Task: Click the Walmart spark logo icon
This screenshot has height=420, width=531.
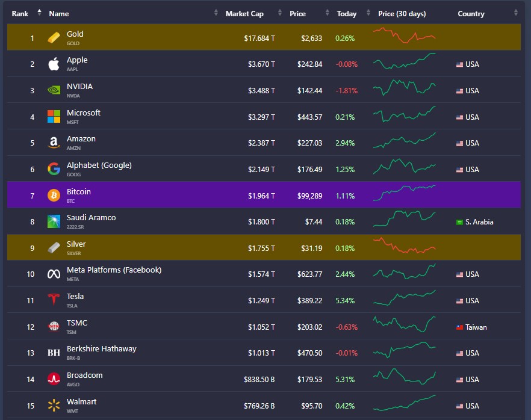Action: [x=54, y=405]
